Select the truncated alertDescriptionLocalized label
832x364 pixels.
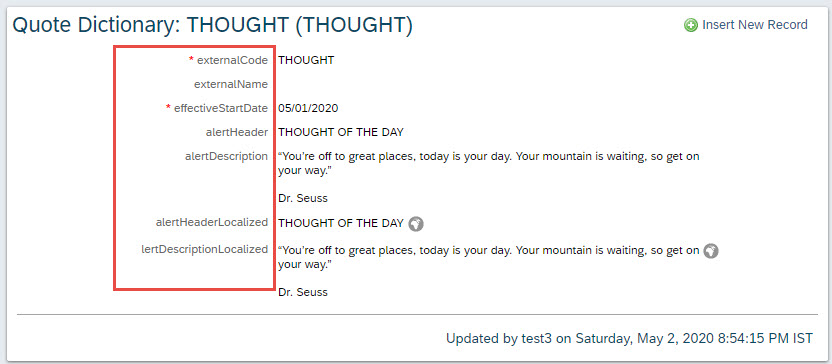(x=201, y=249)
